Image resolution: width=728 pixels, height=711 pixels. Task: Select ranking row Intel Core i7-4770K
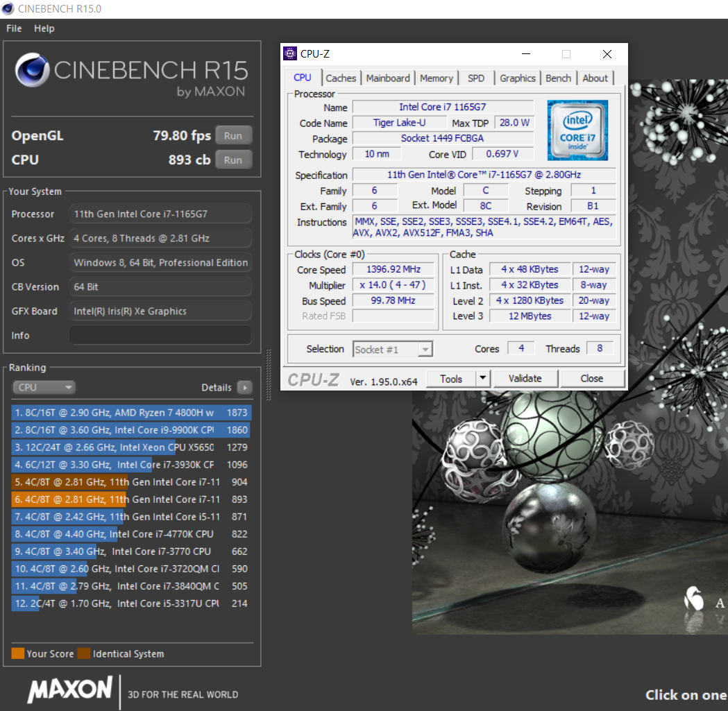tap(131, 534)
